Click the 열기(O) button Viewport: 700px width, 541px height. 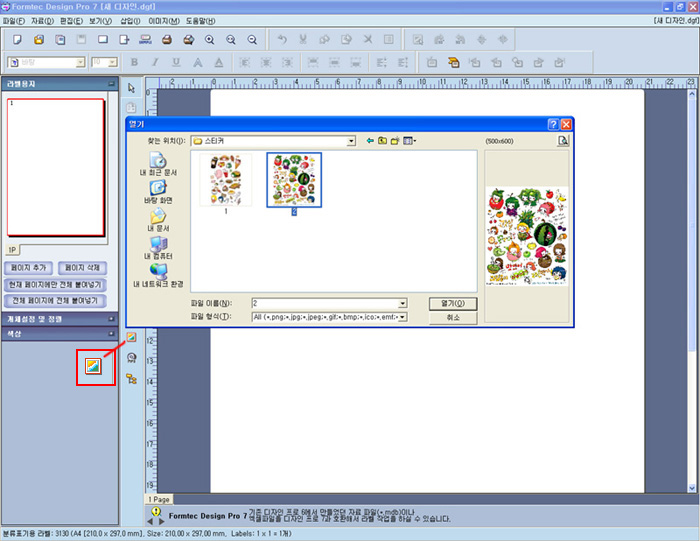pyautogui.click(x=453, y=304)
